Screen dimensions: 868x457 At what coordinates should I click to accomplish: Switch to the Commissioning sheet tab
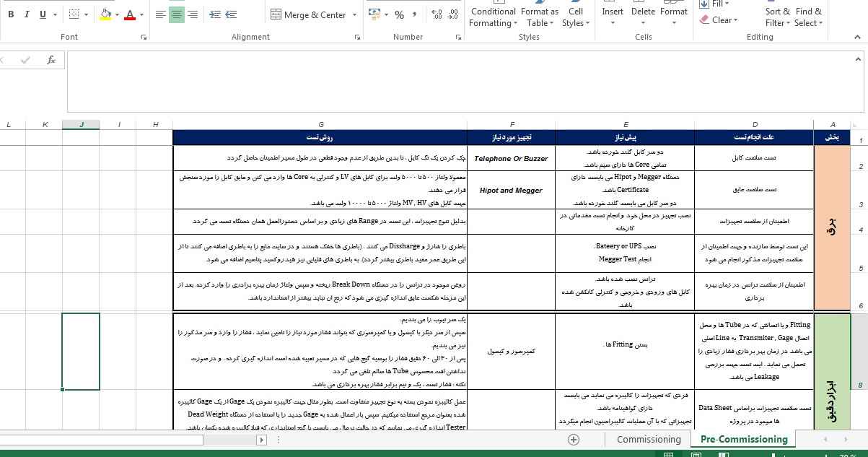click(649, 439)
